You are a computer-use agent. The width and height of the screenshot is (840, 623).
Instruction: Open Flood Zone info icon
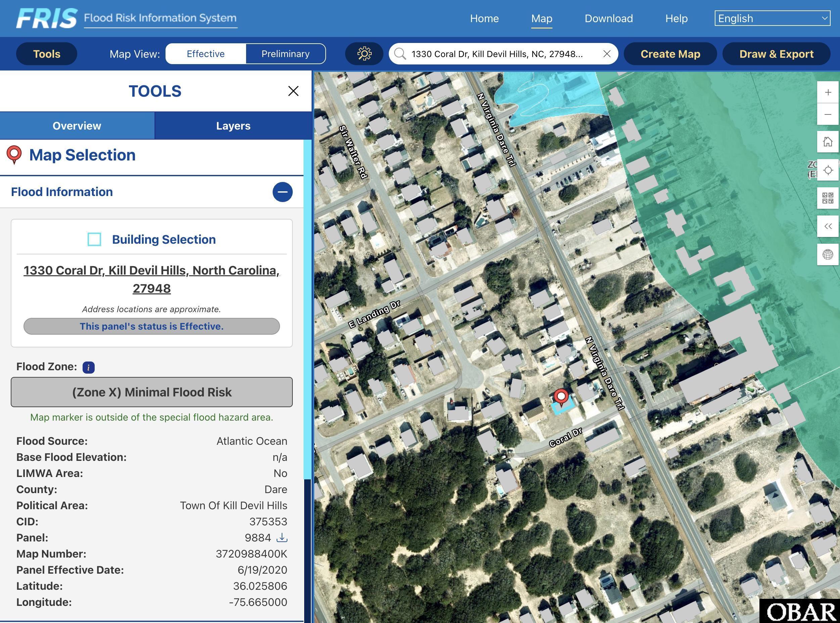click(89, 367)
